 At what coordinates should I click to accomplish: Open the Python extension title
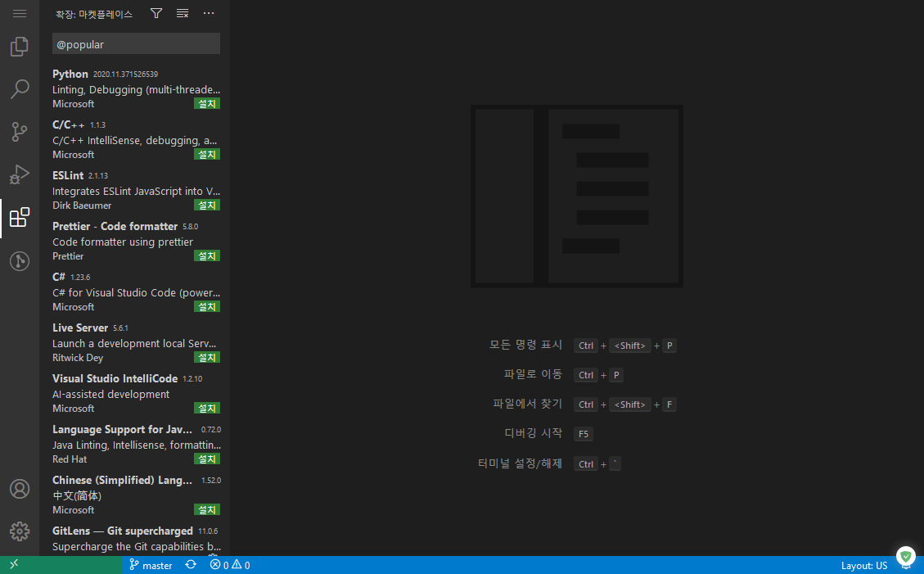[70, 74]
